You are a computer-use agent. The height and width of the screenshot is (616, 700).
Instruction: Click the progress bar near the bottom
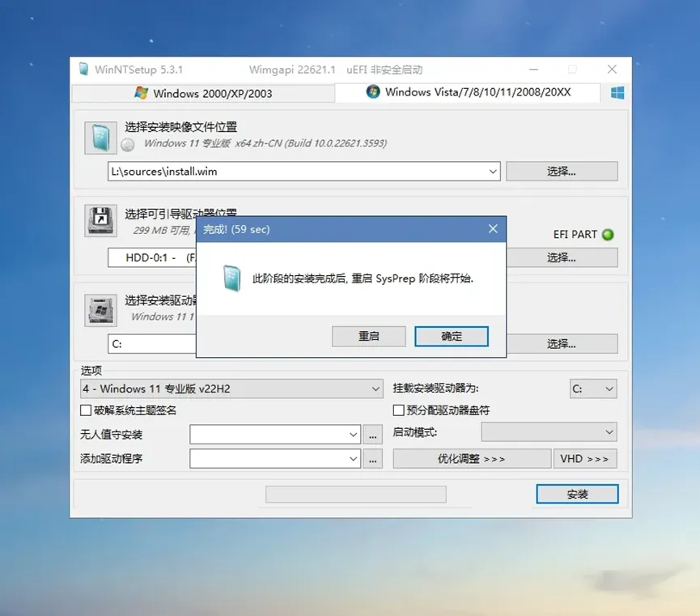tap(354, 494)
